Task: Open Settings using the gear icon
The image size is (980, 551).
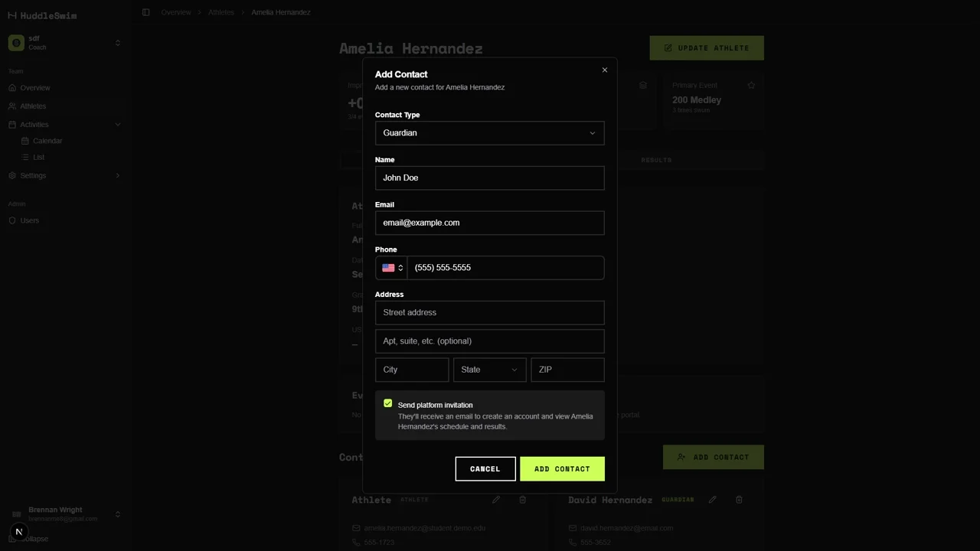Action: coord(11,175)
